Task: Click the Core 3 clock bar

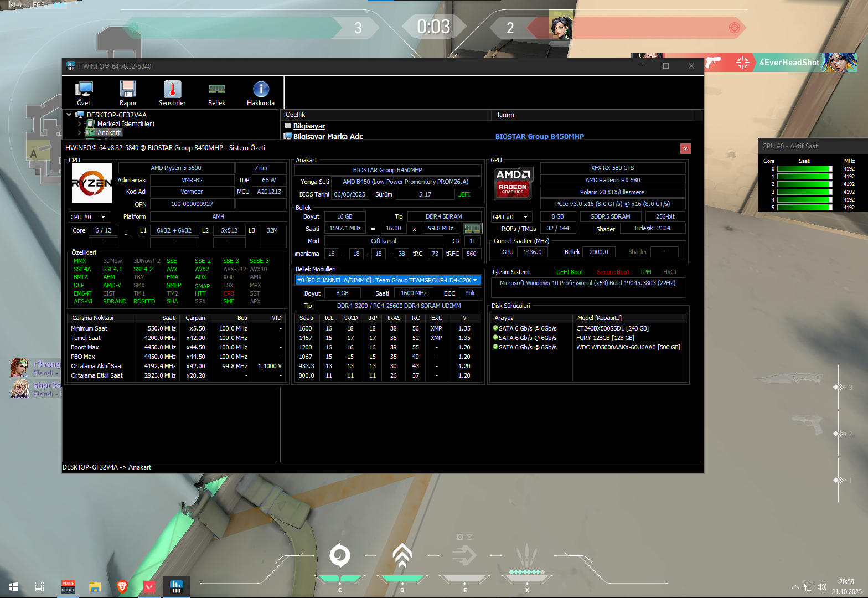Action: [x=804, y=192]
